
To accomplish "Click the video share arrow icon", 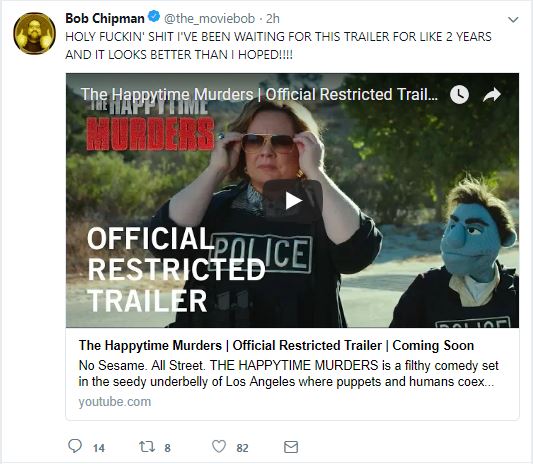I will [x=492, y=95].
